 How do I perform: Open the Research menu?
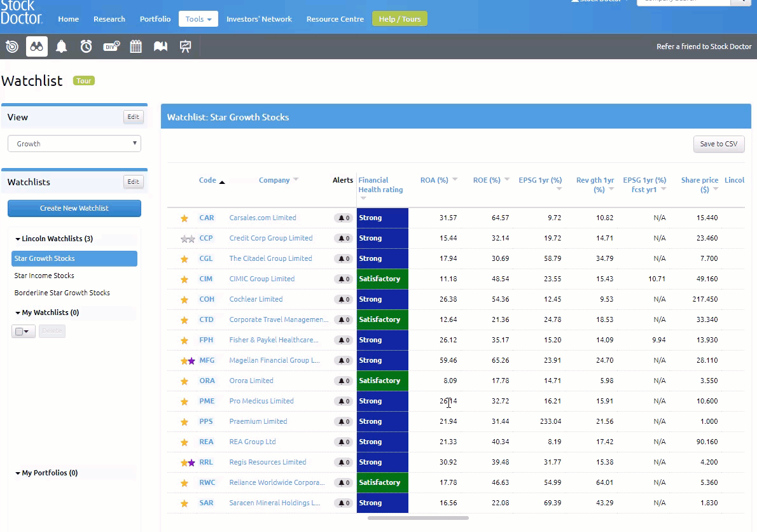point(109,19)
